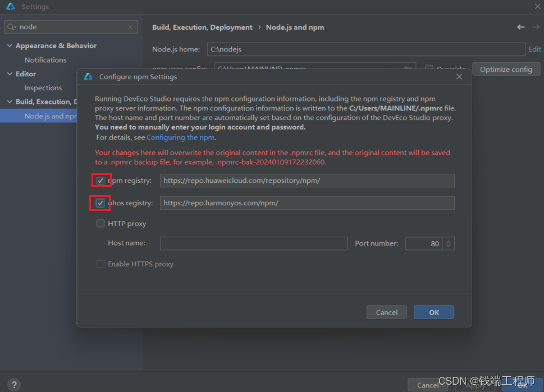
Task: Open help via the question mark icon
Action: 14,384
